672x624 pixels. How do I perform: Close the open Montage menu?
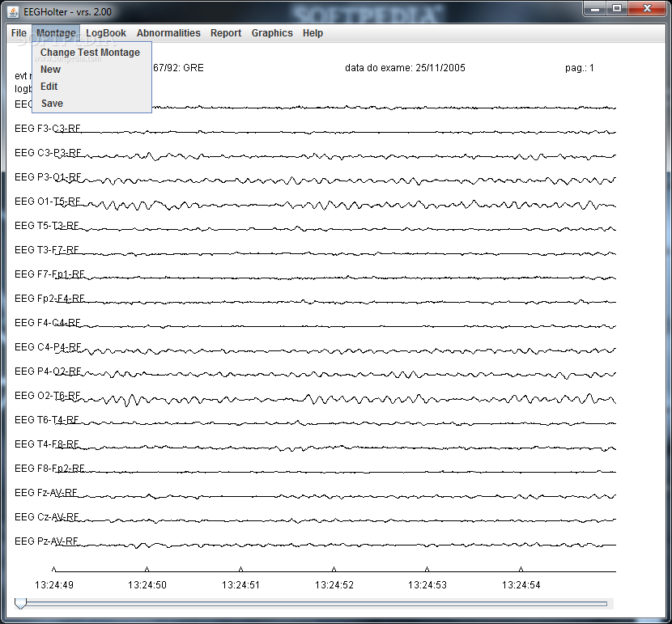click(56, 33)
